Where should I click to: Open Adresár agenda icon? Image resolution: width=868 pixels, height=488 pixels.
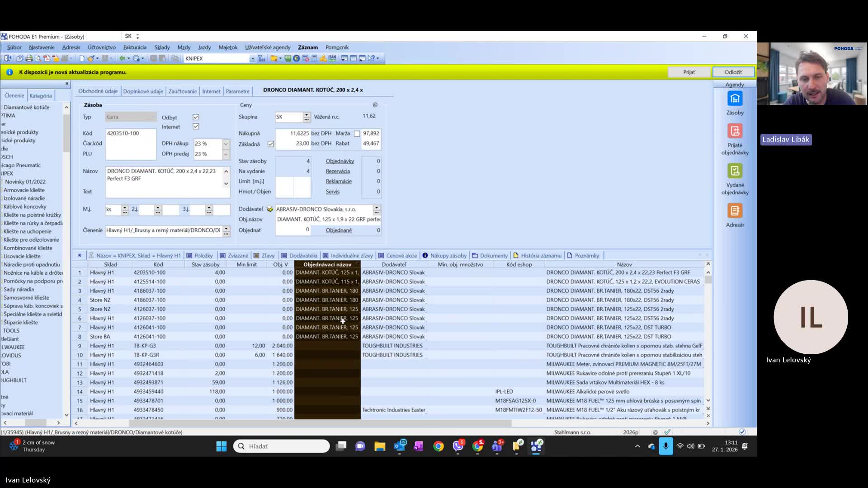(735, 211)
